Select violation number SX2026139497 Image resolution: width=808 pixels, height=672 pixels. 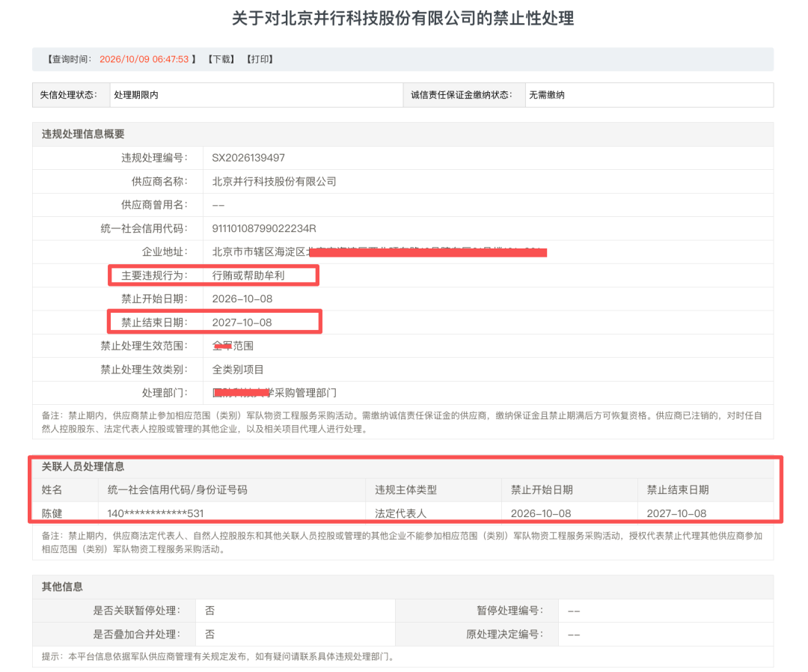pos(248,158)
